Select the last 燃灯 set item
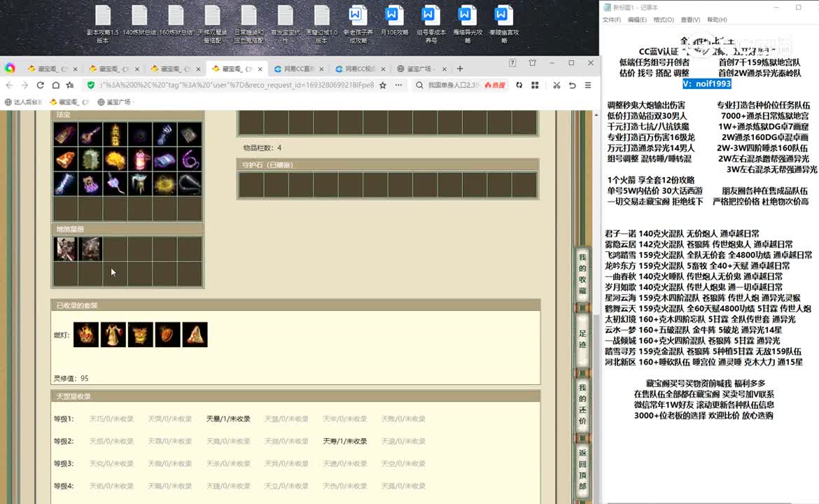 tap(195, 335)
